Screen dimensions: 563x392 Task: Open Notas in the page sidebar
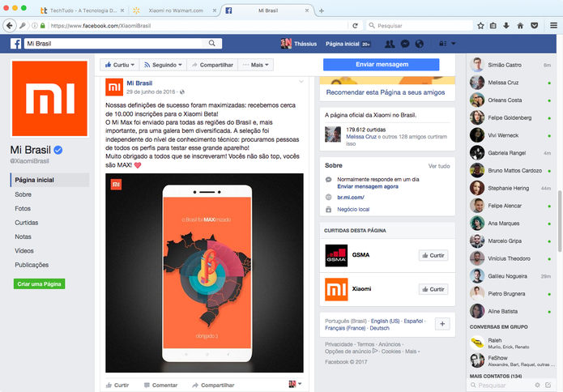coord(23,236)
